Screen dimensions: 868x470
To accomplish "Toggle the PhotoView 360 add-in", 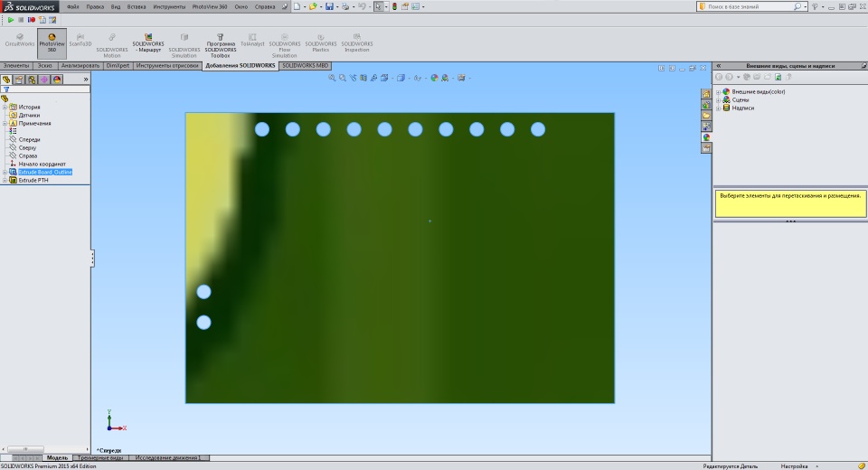I will [x=52, y=43].
